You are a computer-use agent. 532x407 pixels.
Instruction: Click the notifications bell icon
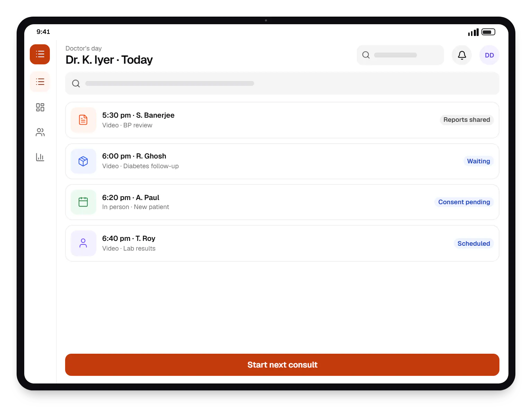pos(462,55)
